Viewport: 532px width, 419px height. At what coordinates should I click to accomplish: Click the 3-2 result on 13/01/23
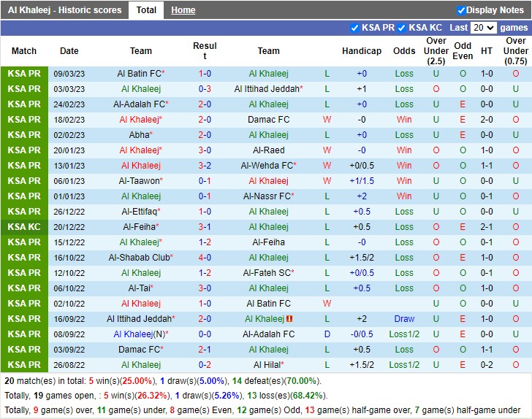point(205,166)
